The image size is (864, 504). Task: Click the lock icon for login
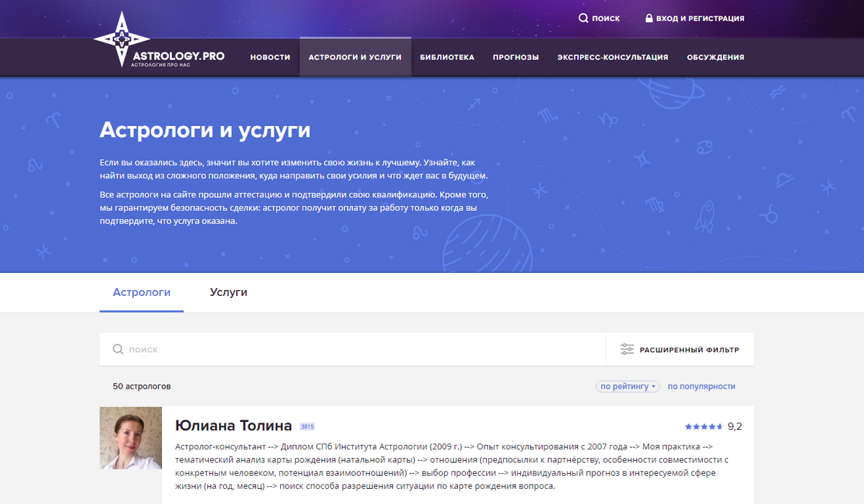point(649,18)
